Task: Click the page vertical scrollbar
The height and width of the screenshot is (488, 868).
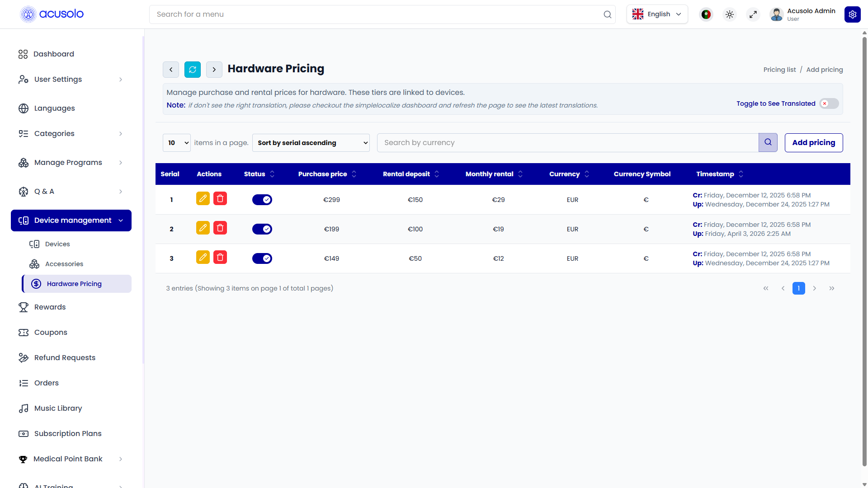Action: coord(864,251)
